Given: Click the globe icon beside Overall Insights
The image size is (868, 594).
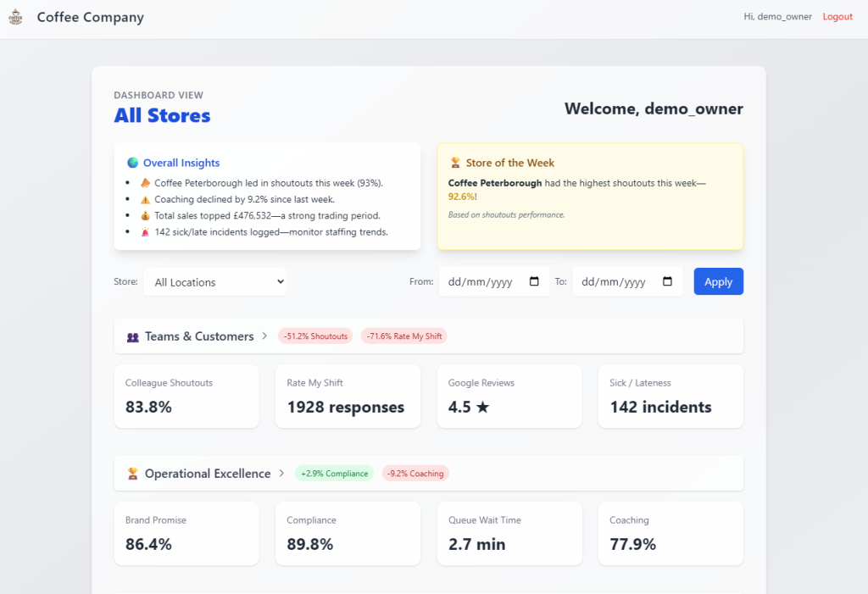Looking at the screenshot, I should coord(132,163).
